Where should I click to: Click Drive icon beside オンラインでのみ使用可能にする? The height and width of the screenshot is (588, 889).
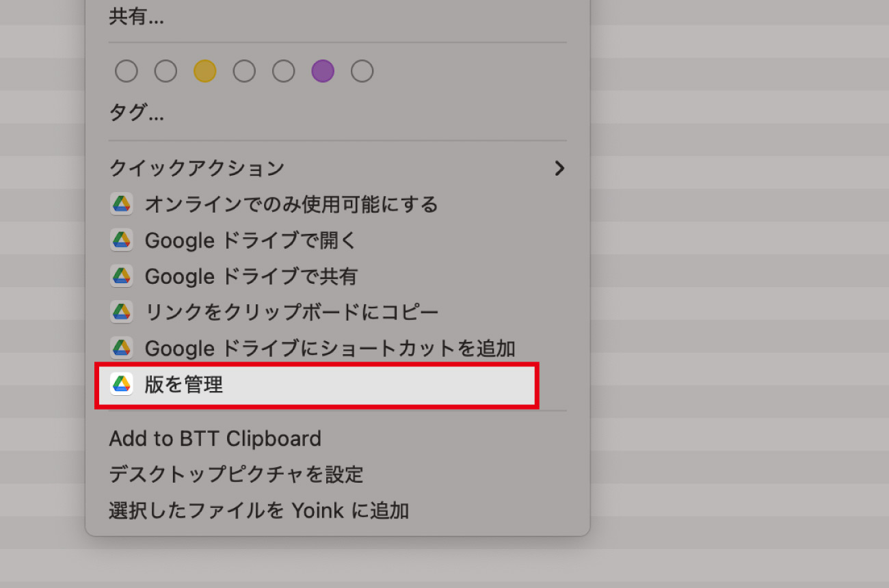click(121, 204)
